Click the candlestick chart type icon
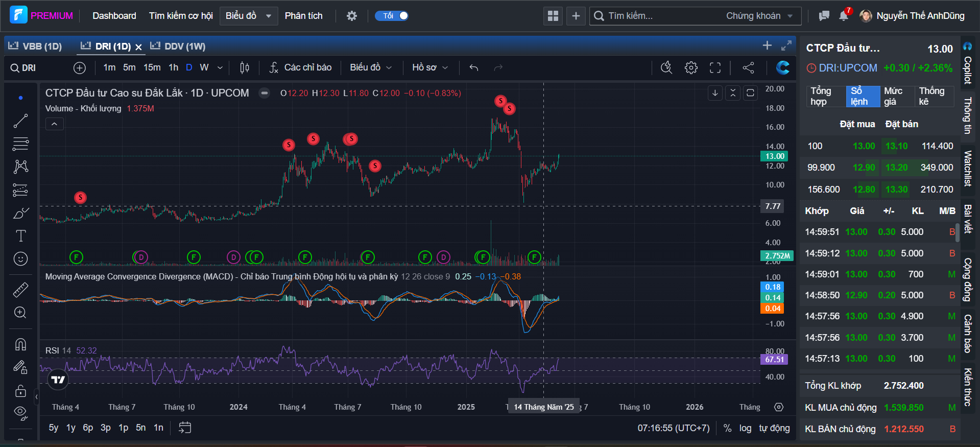This screenshot has height=447, width=980. pos(245,67)
